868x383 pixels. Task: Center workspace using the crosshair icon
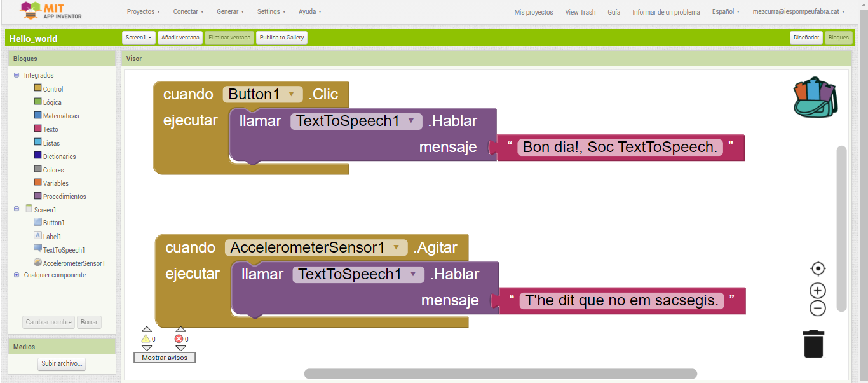(817, 268)
